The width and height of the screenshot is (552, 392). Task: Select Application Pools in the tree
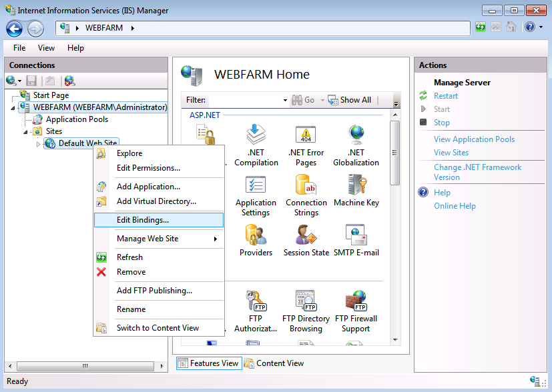pyautogui.click(x=77, y=119)
